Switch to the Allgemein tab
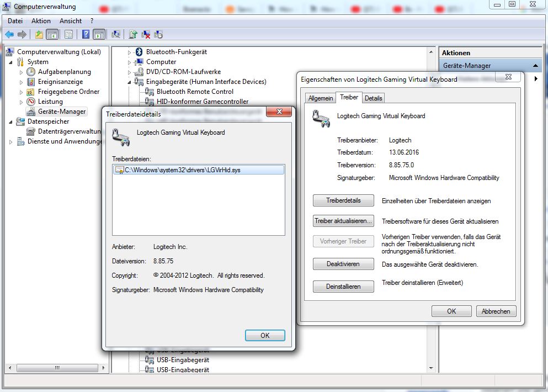This screenshot has width=548, height=392. (321, 98)
